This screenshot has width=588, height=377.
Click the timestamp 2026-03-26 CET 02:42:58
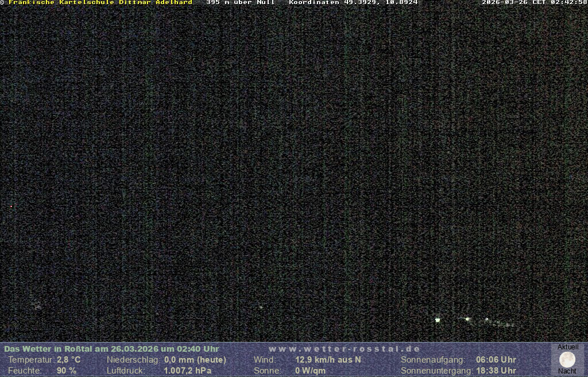tap(534, 2)
